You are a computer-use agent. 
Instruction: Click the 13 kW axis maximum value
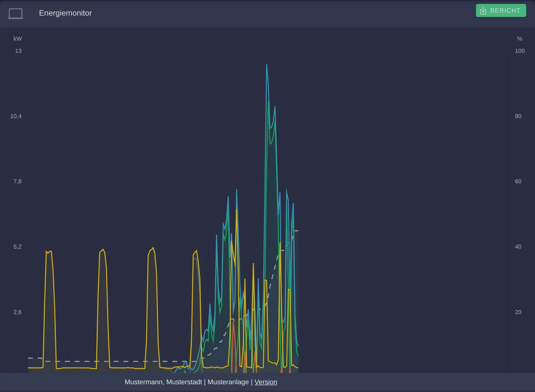(18, 51)
